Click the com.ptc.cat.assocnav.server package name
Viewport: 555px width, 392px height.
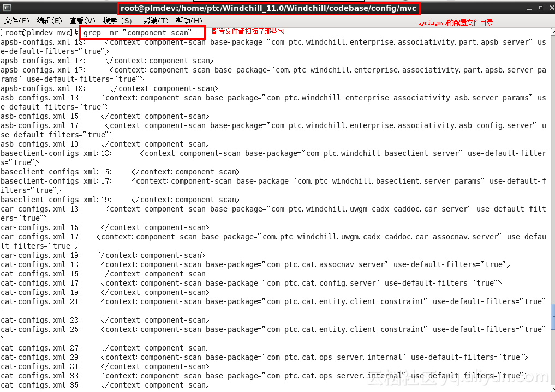click(x=325, y=264)
